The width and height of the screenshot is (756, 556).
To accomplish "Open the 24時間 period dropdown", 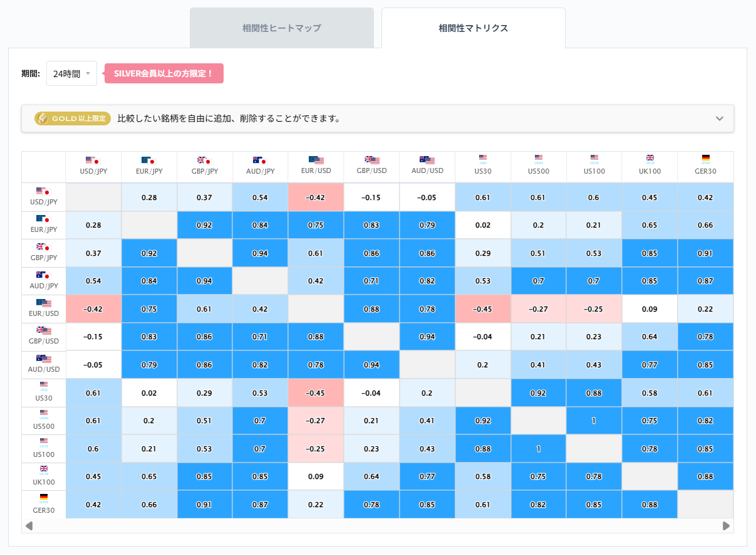I will (x=71, y=72).
